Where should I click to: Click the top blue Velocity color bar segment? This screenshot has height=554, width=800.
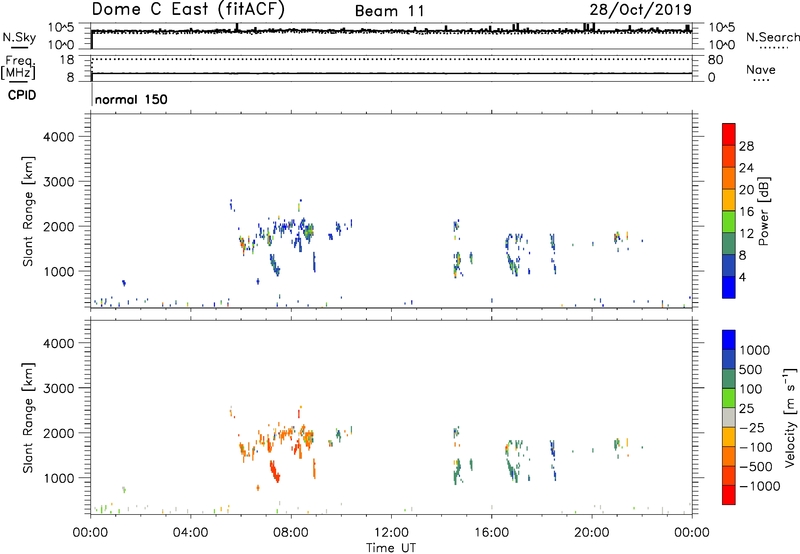(x=729, y=340)
